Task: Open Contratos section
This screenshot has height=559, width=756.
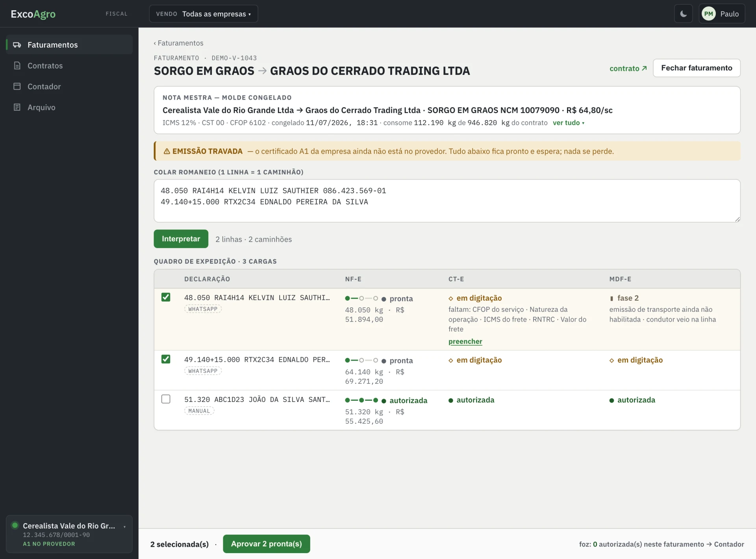Action: click(x=69, y=66)
